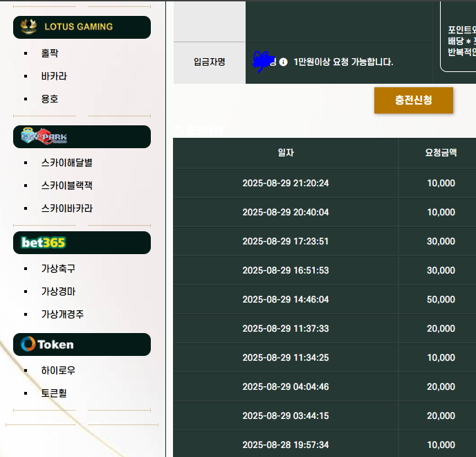
Task: Click the 요청금액 column header
Action: 441,152
